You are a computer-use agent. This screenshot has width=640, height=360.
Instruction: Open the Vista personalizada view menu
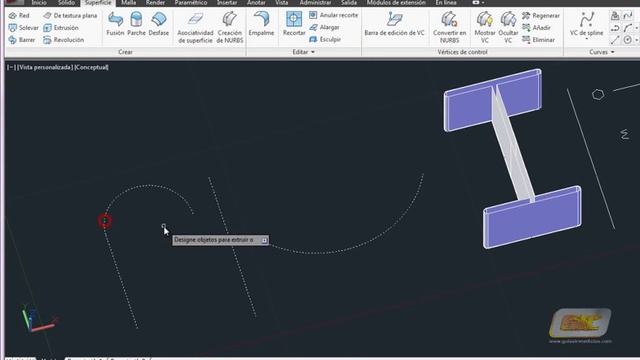(x=45, y=67)
